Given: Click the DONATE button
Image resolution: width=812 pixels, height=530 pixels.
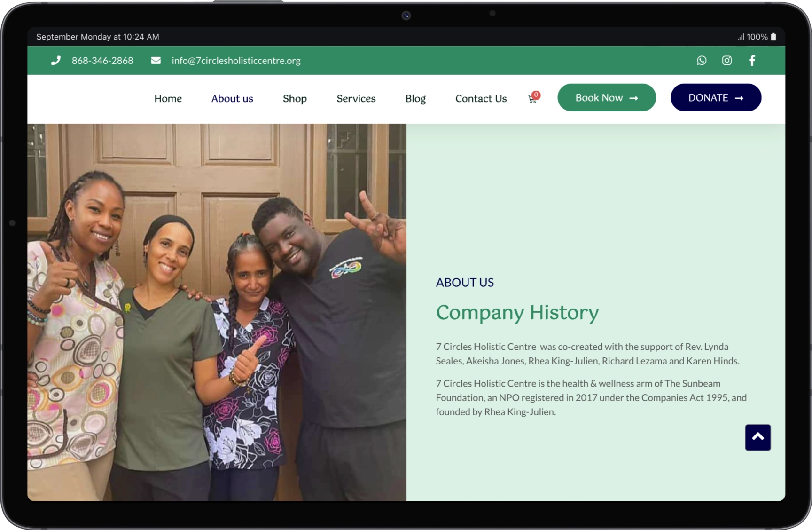Looking at the screenshot, I should coord(716,98).
